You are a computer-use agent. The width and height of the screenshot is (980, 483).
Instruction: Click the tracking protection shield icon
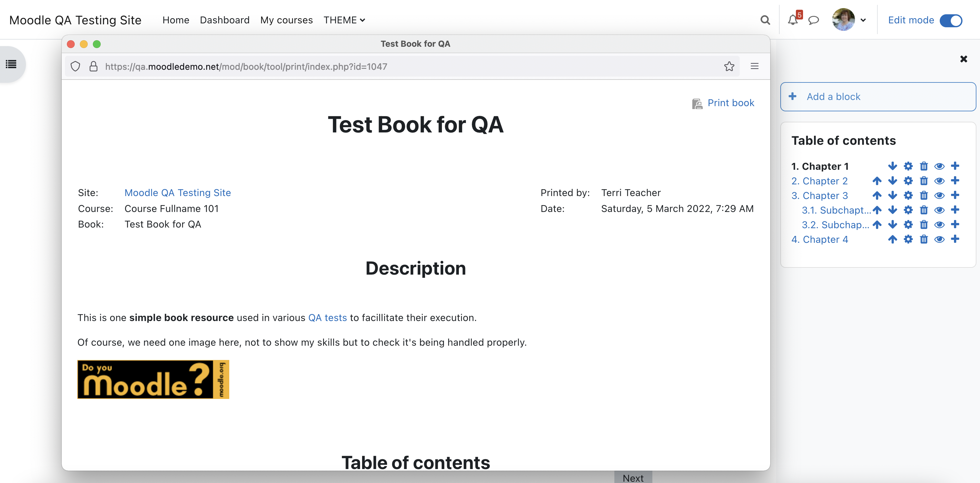75,67
